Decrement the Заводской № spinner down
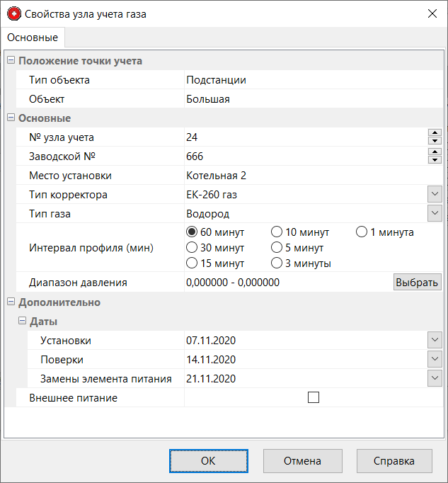Image resolution: width=448 pixels, height=483 pixels. pyautogui.click(x=435, y=160)
